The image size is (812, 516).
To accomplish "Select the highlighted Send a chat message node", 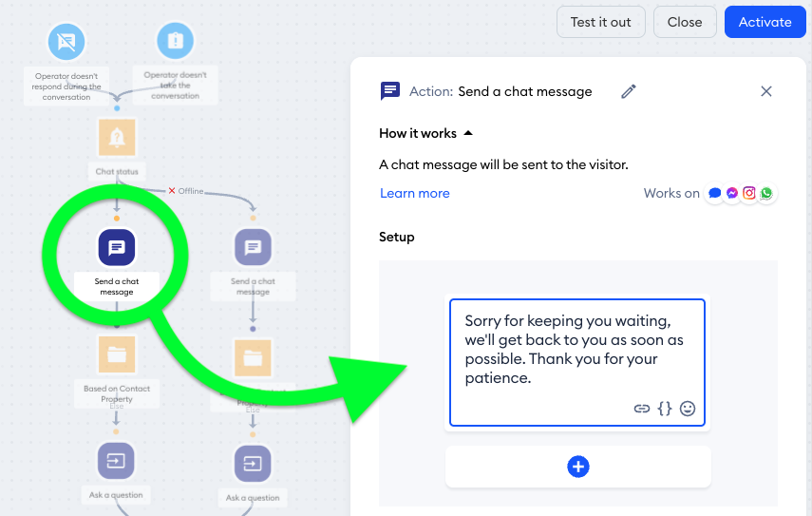I will pyautogui.click(x=116, y=248).
